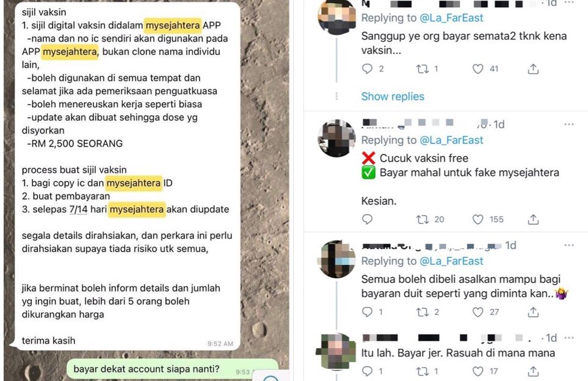Reply to the 'Sanggup ye org bayar' tweet
The width and height of the screenshot is (588, 381).
tap(367, 68)
